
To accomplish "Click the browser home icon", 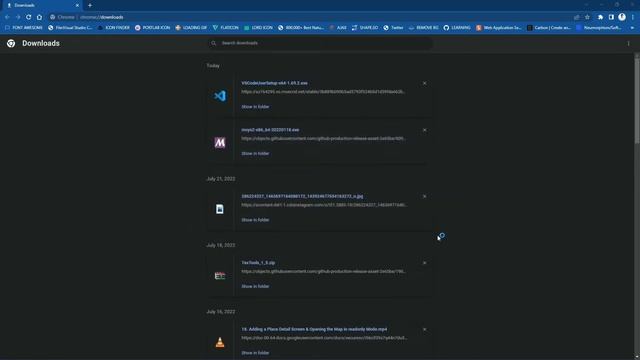I will (x=39, y=17).
